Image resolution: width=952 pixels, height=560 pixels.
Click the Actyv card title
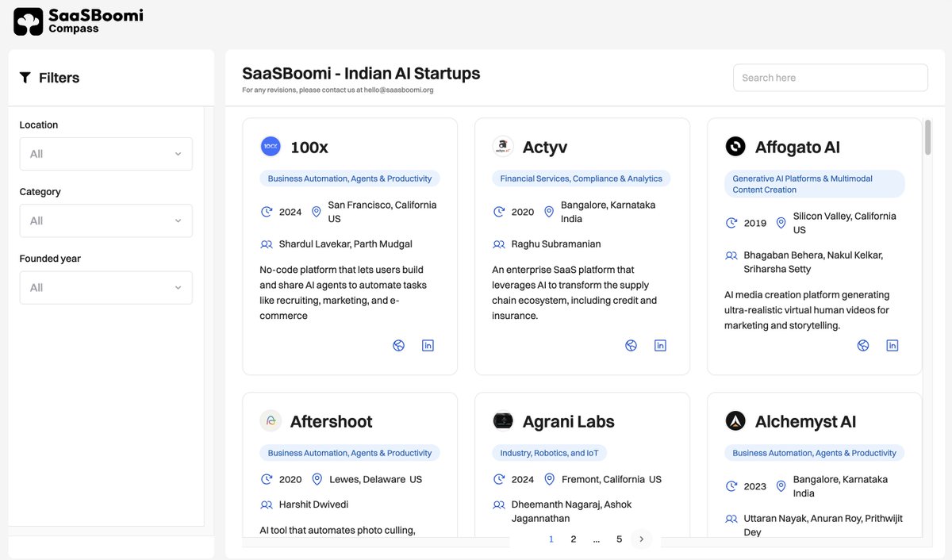(545, 147)
